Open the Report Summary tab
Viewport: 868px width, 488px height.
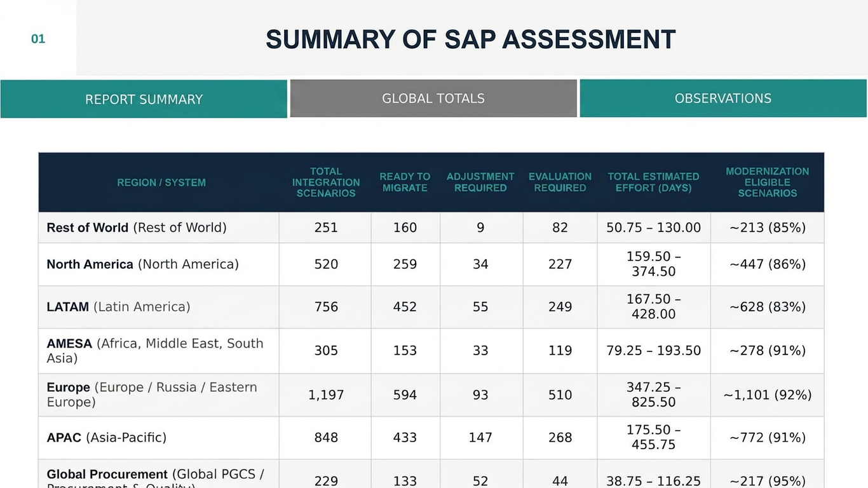(x=144, y=99)
